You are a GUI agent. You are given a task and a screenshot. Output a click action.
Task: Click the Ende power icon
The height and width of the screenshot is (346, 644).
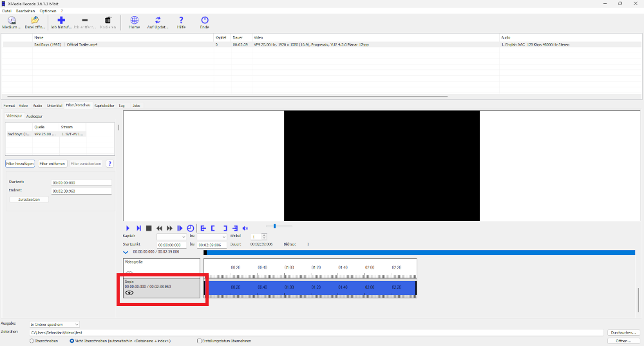click(x=205, y=20)
